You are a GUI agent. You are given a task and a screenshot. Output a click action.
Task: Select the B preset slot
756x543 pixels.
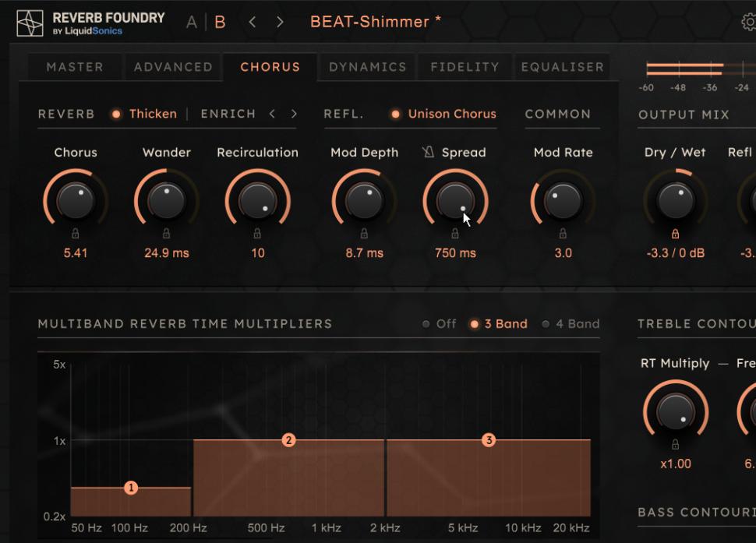(x=220, y=22)
